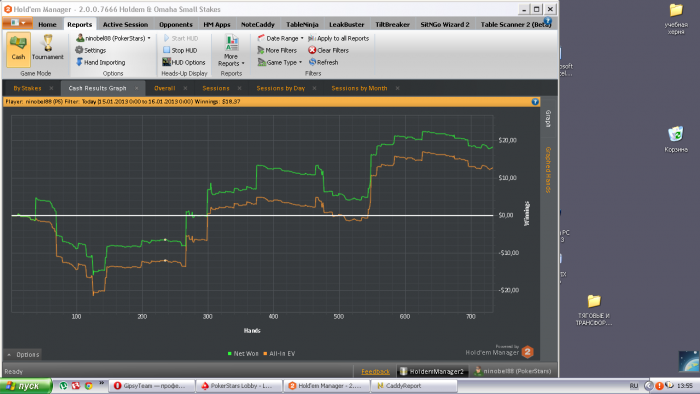Open By Stakes report tab
Viewport: 700px width, 394px height.
(x=27, y=88)
